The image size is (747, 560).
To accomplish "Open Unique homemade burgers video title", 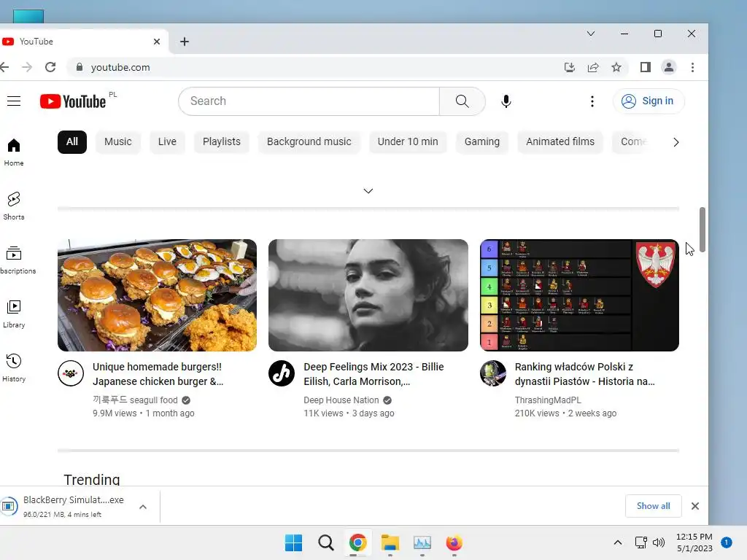I will pyautogui.click(x=158, y=374).
